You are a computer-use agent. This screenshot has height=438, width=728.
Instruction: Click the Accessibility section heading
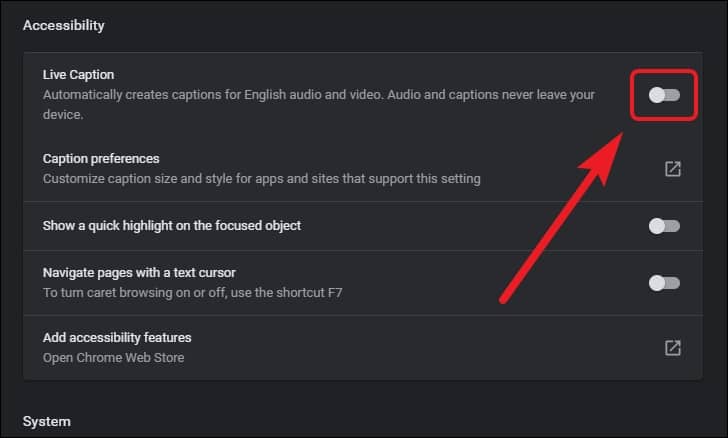point(64,26)
